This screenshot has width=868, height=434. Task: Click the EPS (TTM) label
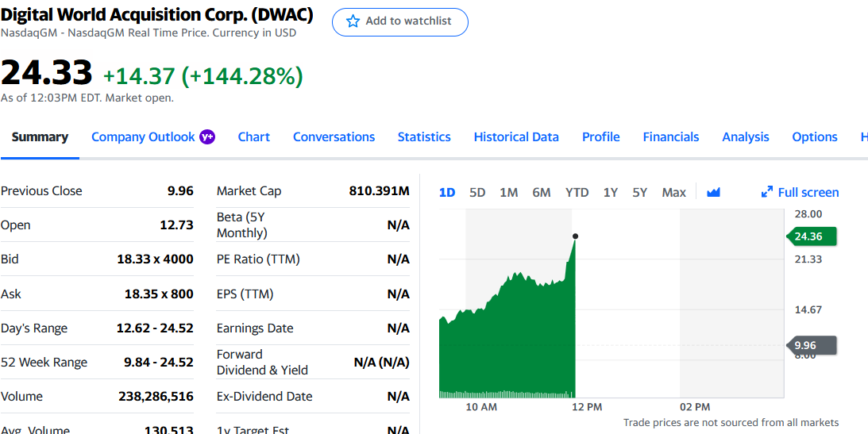(245, 294)
